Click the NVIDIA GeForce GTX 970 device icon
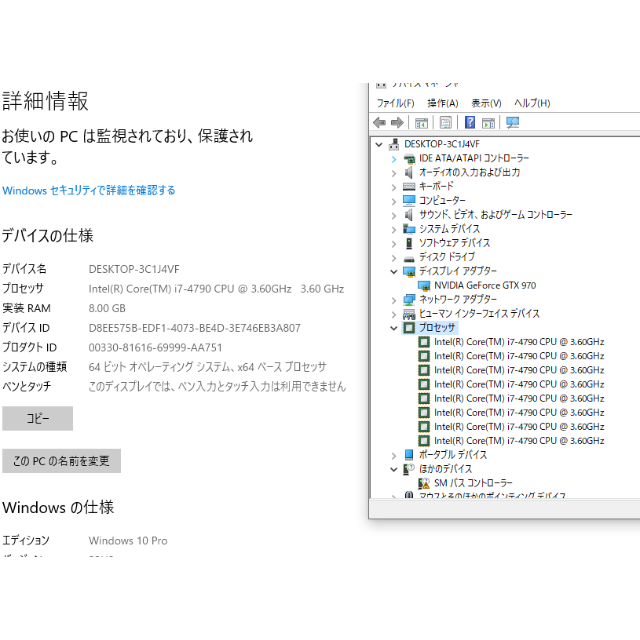The image size is (640, 640). point(424,285)
